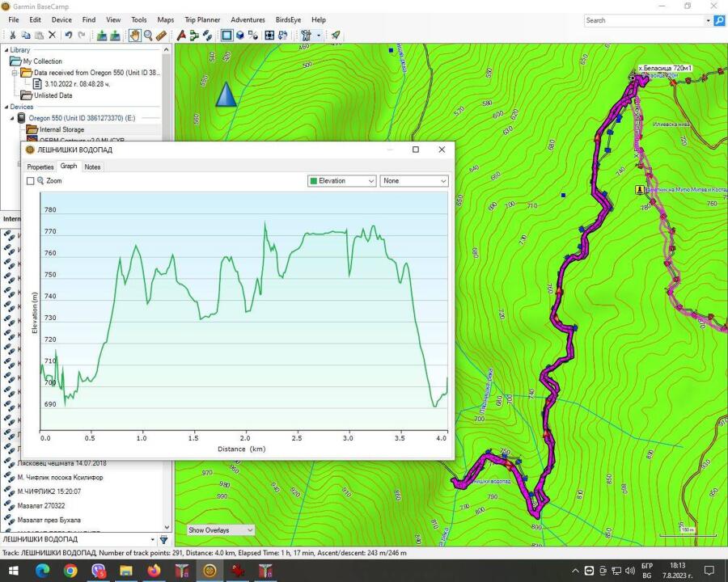Select the Zoom magnifier tool
Screen dimensions: 728x582
pyautogui.click(x=148, y=36)
